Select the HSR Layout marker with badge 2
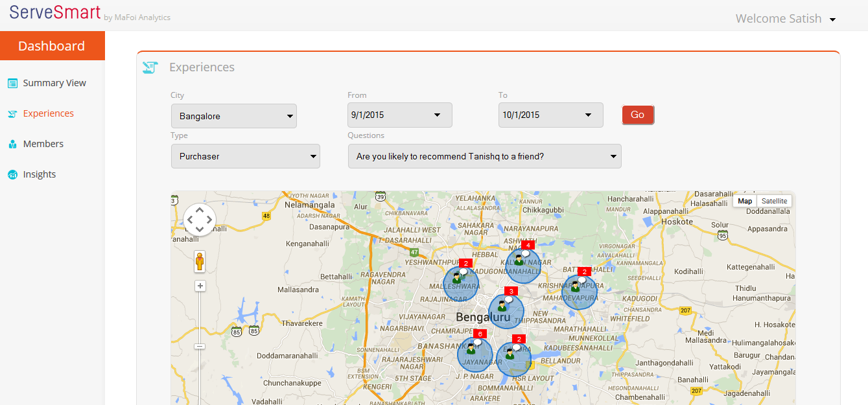This screenshot has height=405, width=868. tap(513, 359)
